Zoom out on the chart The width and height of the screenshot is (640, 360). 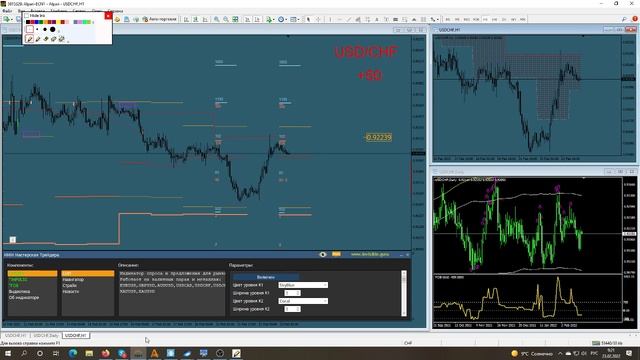pyautogui.click(x=226, y=19)
